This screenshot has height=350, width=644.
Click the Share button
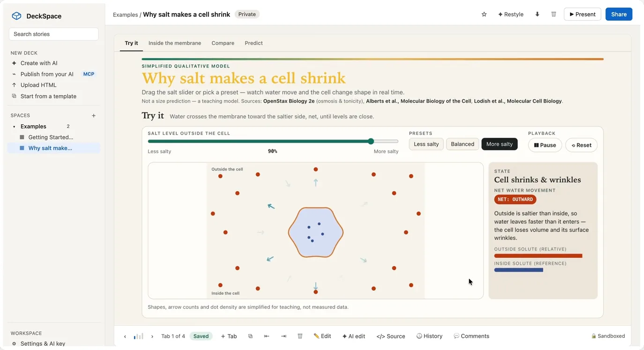click(619, 14)
